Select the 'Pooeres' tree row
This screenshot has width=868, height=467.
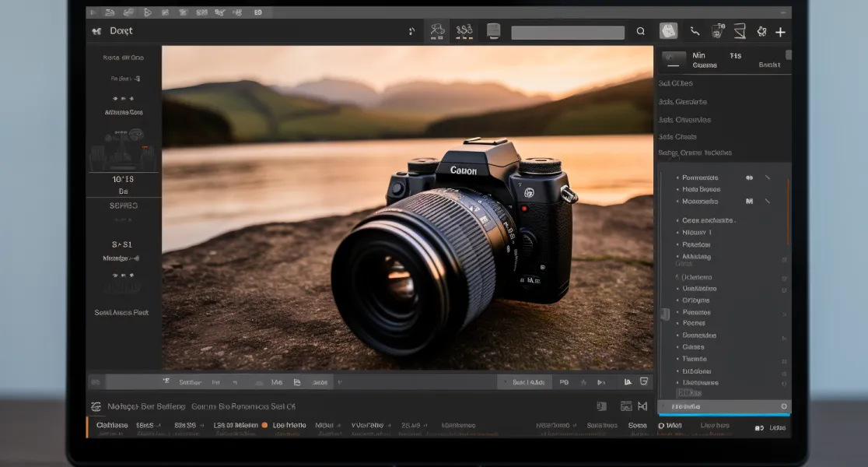694,323
